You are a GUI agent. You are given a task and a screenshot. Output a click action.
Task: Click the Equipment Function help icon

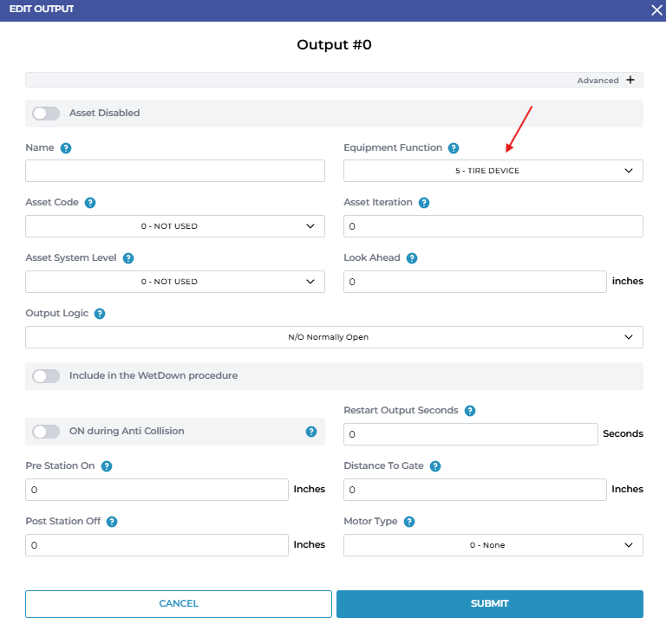[454, 148]
